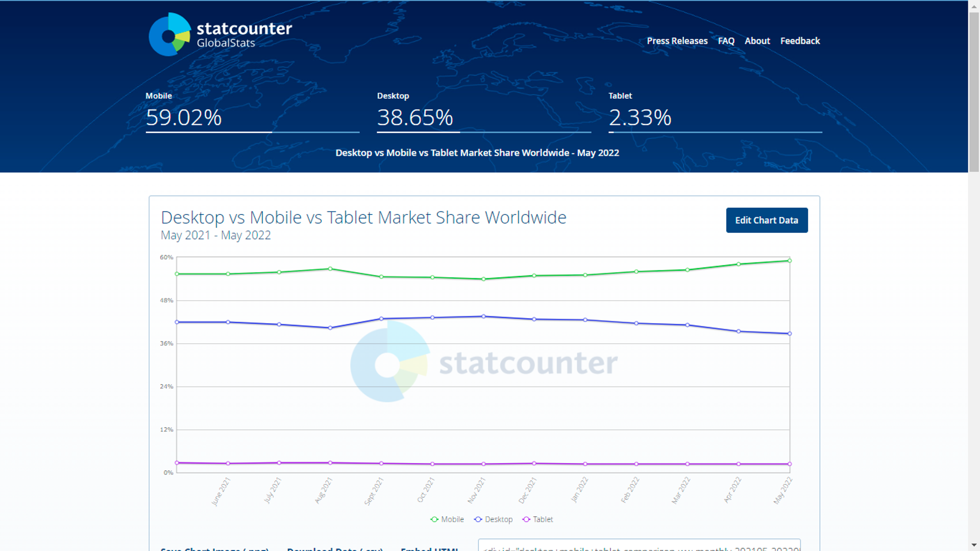Screen dimensions: 980x551
Task: Click the Edit Chart Data button
Action: tap(767, 220)
